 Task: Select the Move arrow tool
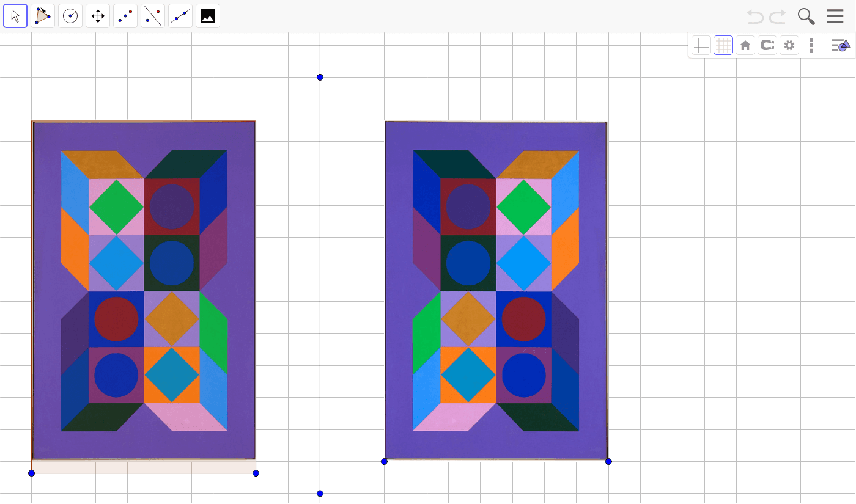[x=15, y=16]
